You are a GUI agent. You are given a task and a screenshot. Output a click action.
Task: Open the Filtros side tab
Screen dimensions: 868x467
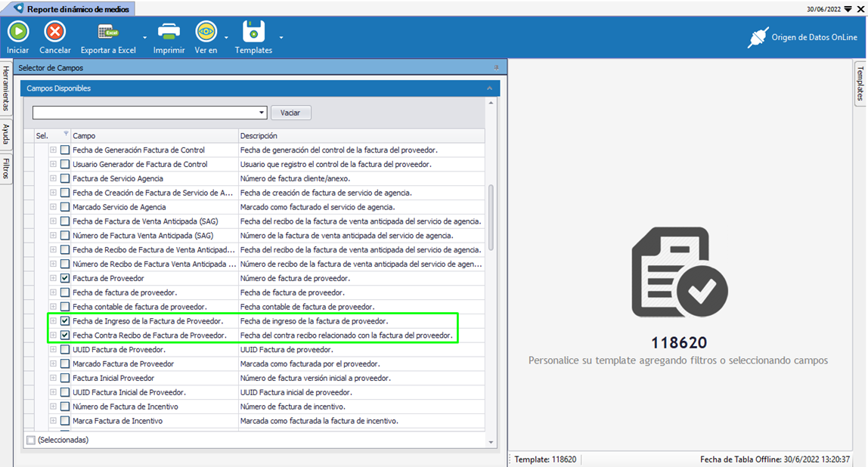pos(6,169)
